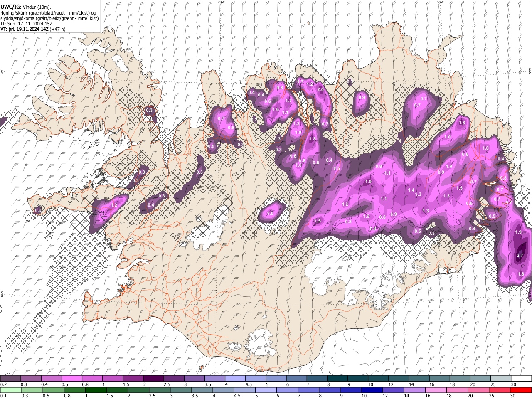
Task: Select the 25–30 pale gray swatch in snow scale
Action: tap(501, 379)
